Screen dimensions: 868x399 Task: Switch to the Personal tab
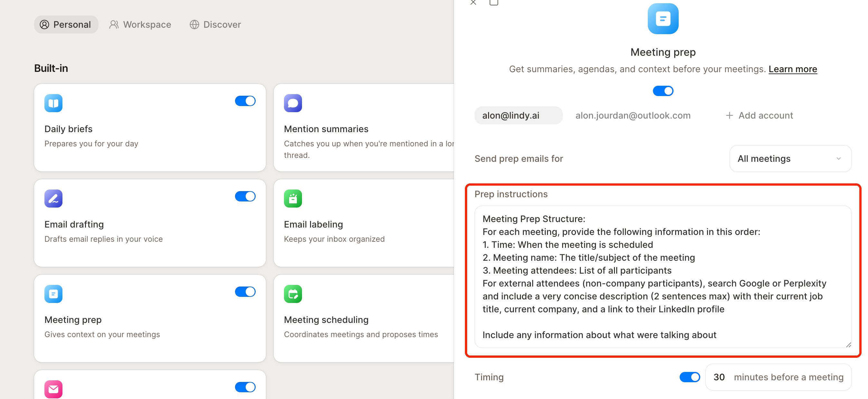(66, 24)
